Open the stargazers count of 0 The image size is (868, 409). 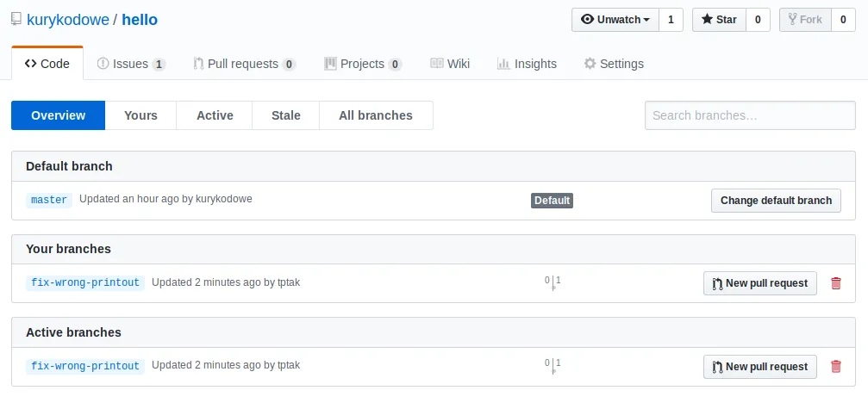point(758,20)
